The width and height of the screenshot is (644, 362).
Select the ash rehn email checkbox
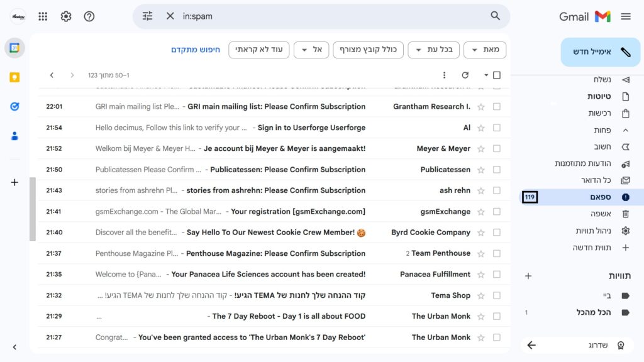(497, 190)
